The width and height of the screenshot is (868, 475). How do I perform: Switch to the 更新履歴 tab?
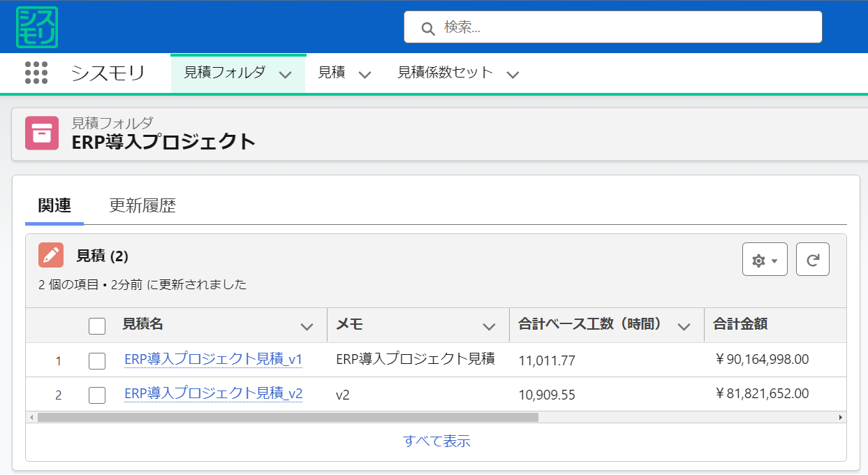142,205
